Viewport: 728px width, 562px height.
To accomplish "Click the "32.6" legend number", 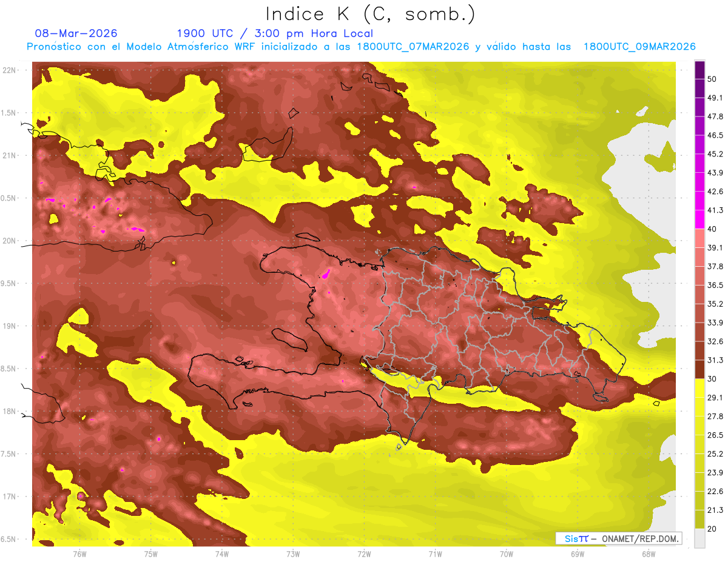I will [x=715, y=341].
